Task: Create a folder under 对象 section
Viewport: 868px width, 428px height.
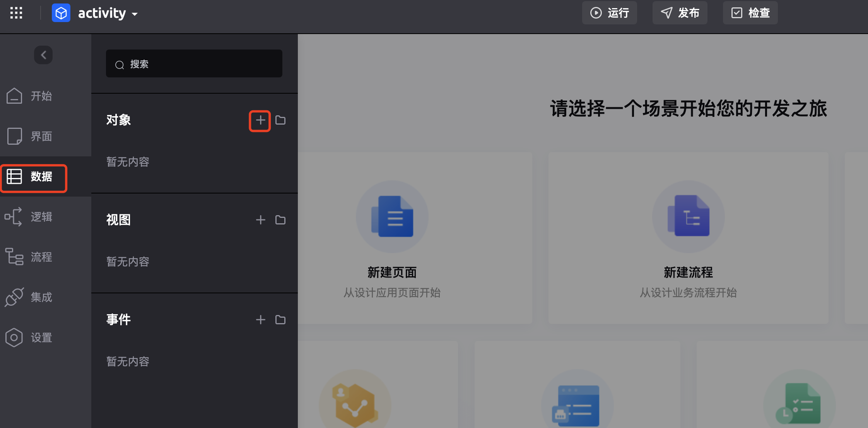Action: click(280, 120)
